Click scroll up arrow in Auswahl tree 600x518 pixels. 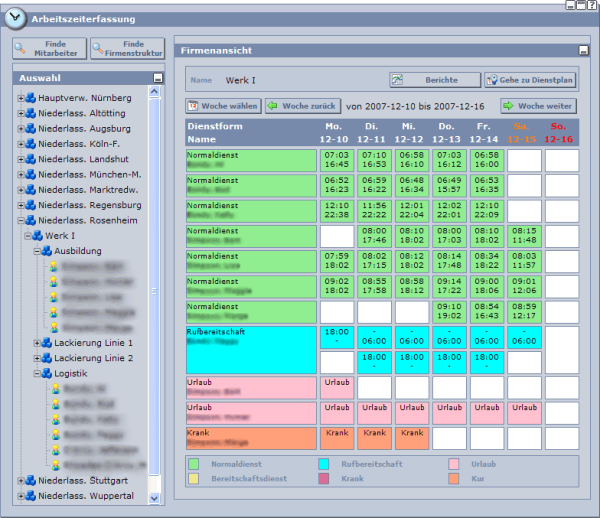pyautogui.click(x=154, y=91)
